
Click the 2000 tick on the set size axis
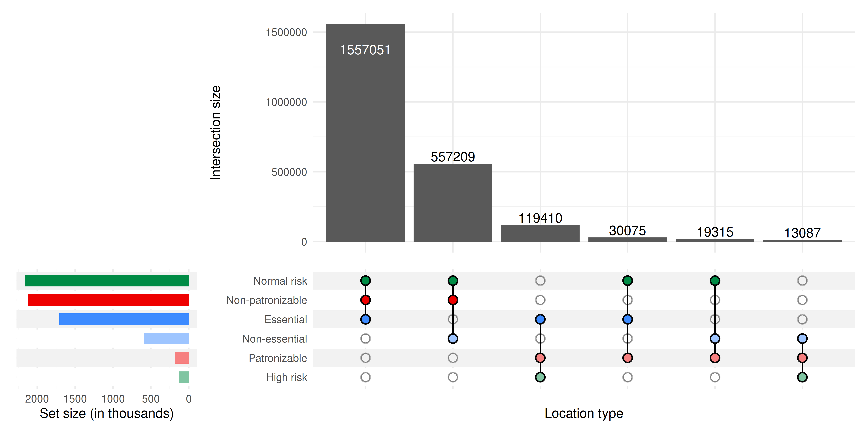(37, 399)
